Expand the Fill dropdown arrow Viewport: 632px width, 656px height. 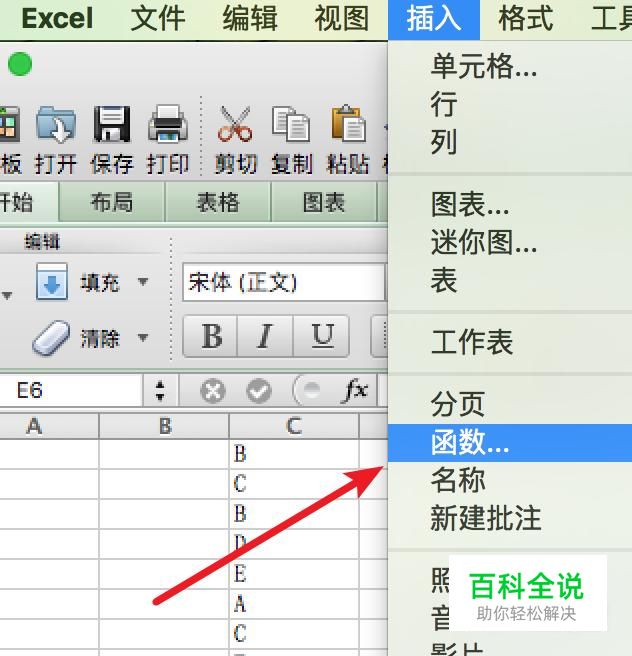tap(143, 282)
